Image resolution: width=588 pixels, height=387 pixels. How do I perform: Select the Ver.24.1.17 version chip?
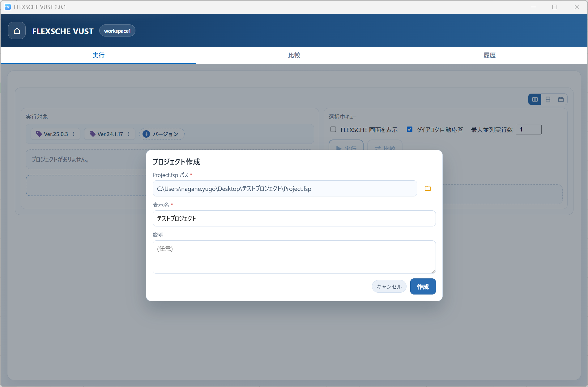click(110, 134)
